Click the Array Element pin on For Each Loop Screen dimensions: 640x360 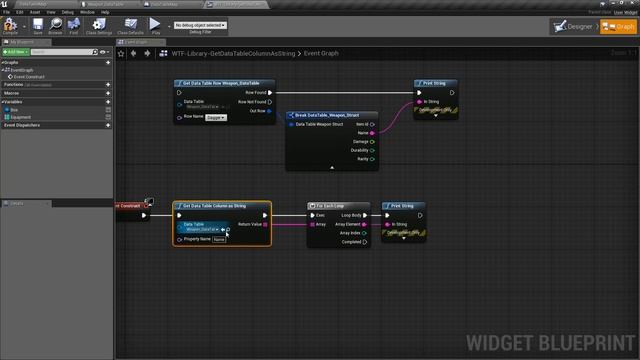click(x=364, y=224)
